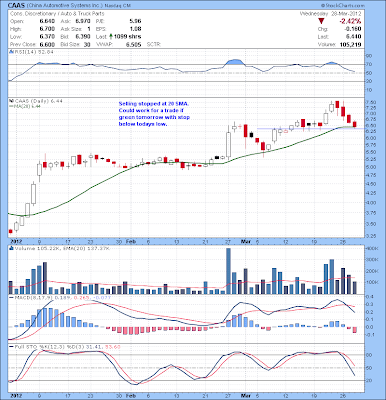Click the candlestick icon before CAAS (Daily)
This screenshot has width=386, height=400.
pos(11,101)
